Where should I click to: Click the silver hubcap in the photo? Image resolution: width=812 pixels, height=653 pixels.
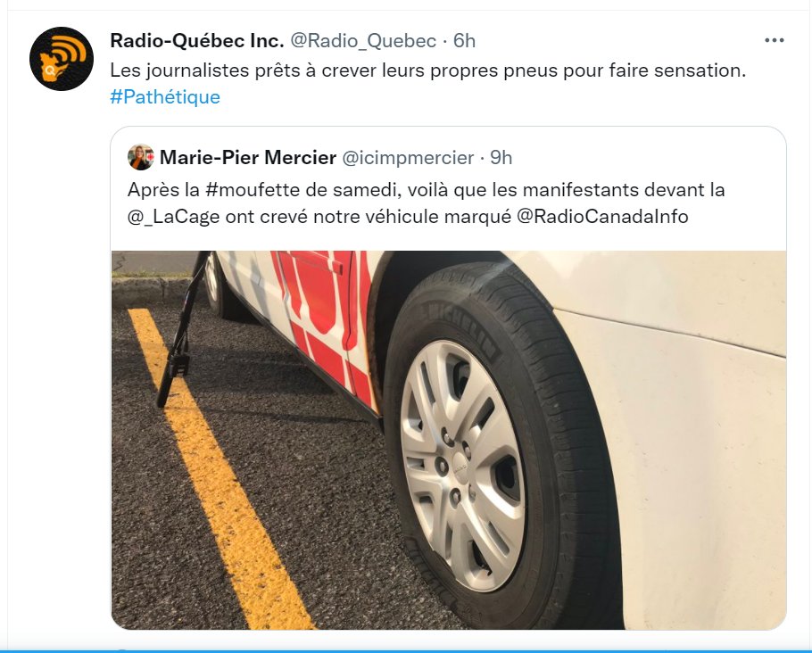coord(462,465)
